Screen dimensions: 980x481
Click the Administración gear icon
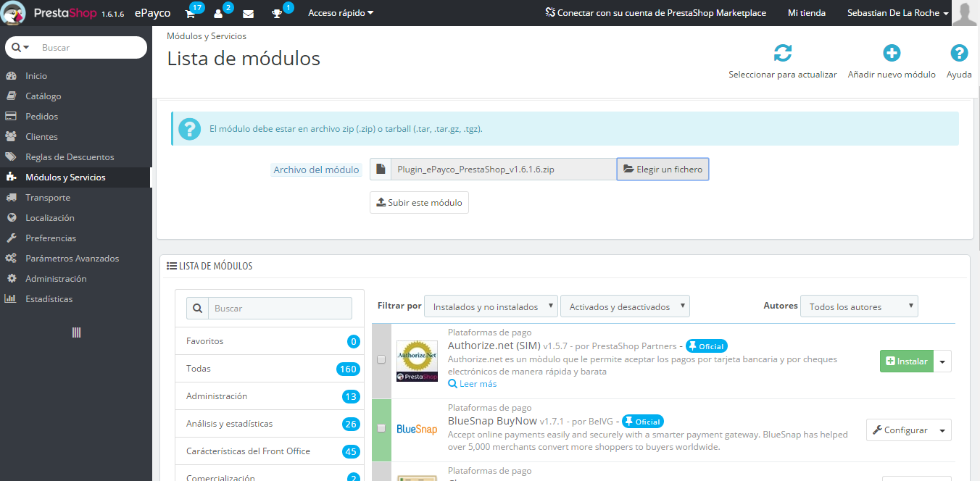(11, 279)
